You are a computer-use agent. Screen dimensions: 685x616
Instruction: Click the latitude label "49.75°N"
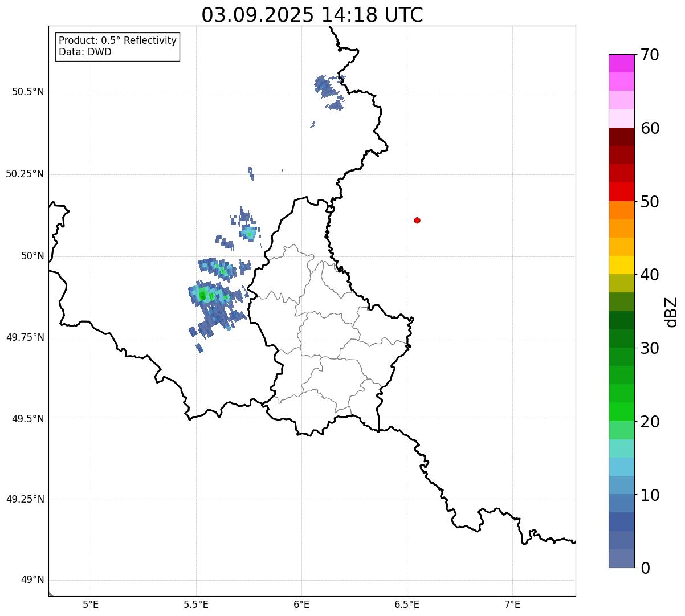(x=25, y=337)
